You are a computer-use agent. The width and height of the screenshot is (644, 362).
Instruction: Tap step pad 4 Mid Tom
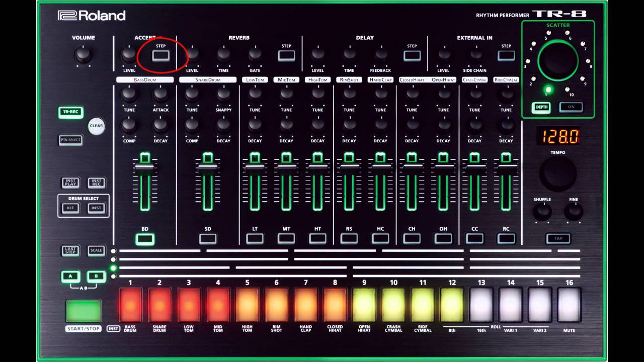pyautogui.click(x=218, y=305)
